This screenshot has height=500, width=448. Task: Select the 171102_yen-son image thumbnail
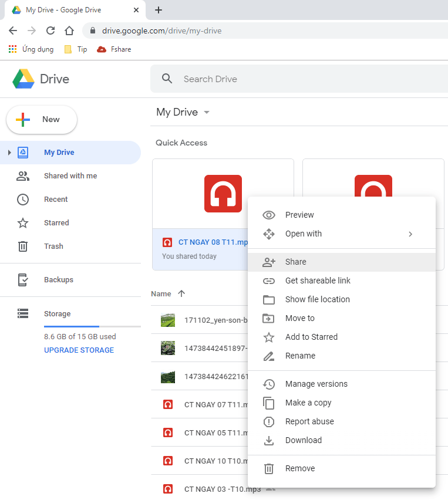click(168, 320)
